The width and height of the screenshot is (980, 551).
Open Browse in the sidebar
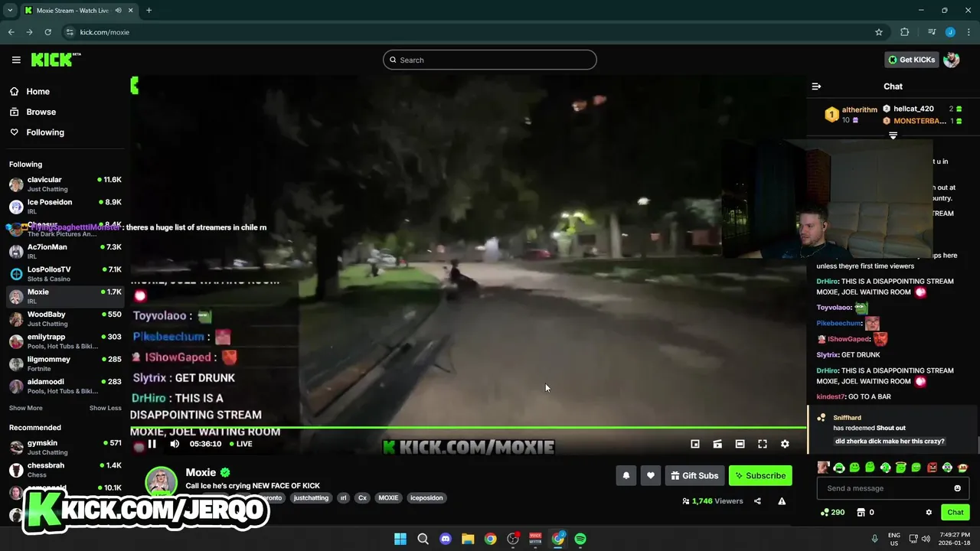(x=41, y=112)
